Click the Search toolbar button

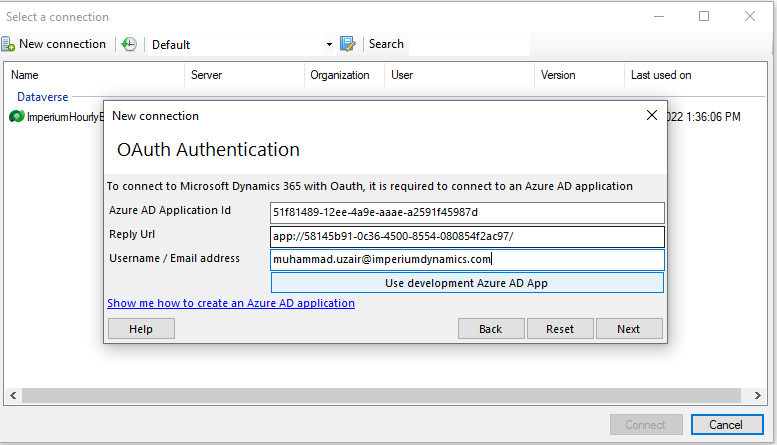(x=386, y=44)
